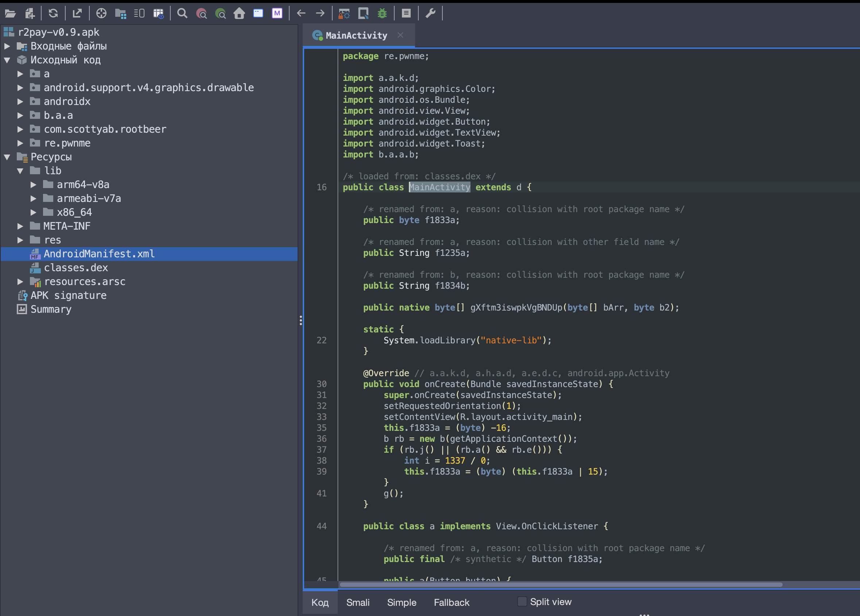Screen dimensions: 860x616
Task: Switch to the Fallback tab
Action: click(x=451, y=603)
